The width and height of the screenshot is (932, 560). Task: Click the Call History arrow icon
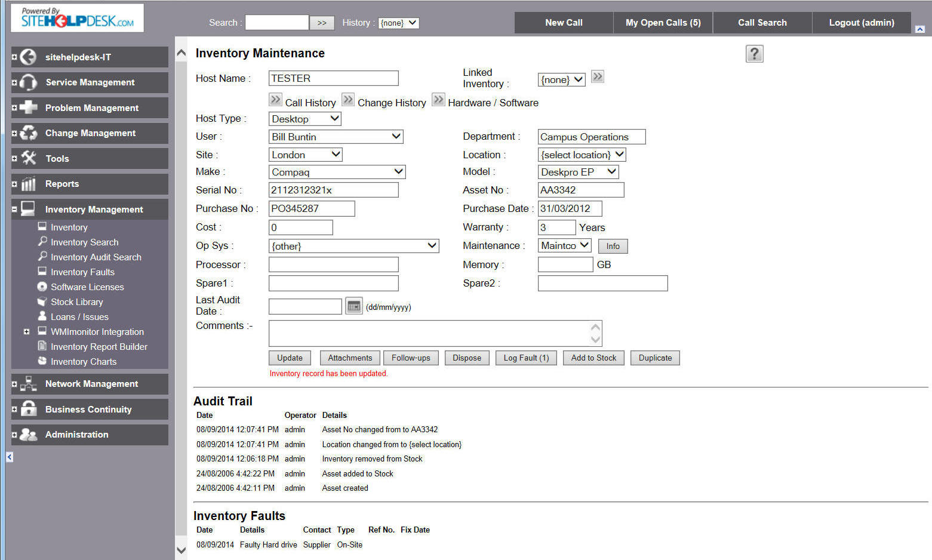[275, 99]
